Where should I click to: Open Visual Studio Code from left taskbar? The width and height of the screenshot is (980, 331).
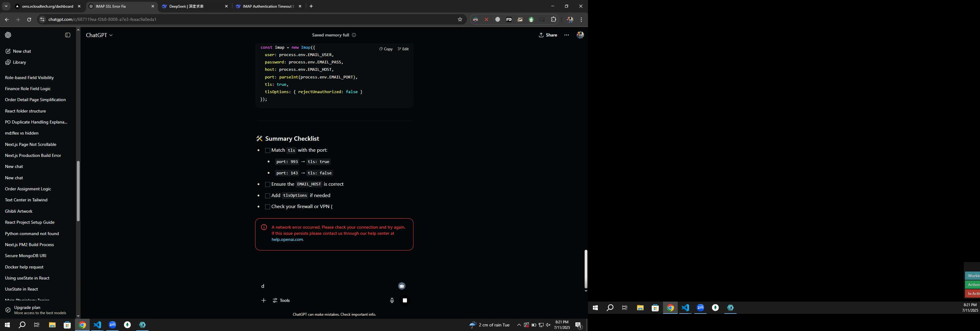click(x=97, y=325)
